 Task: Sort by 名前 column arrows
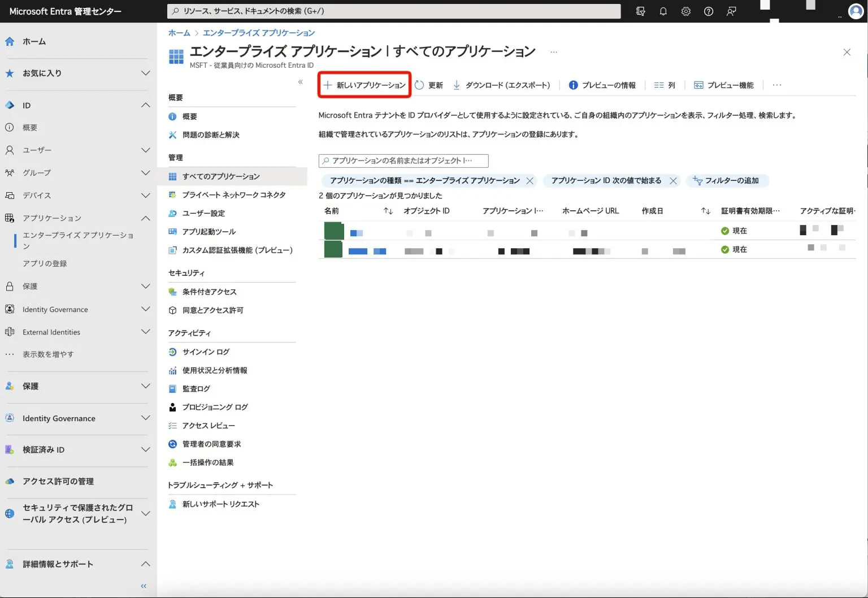pyautogui.click(x=388, y=211)
